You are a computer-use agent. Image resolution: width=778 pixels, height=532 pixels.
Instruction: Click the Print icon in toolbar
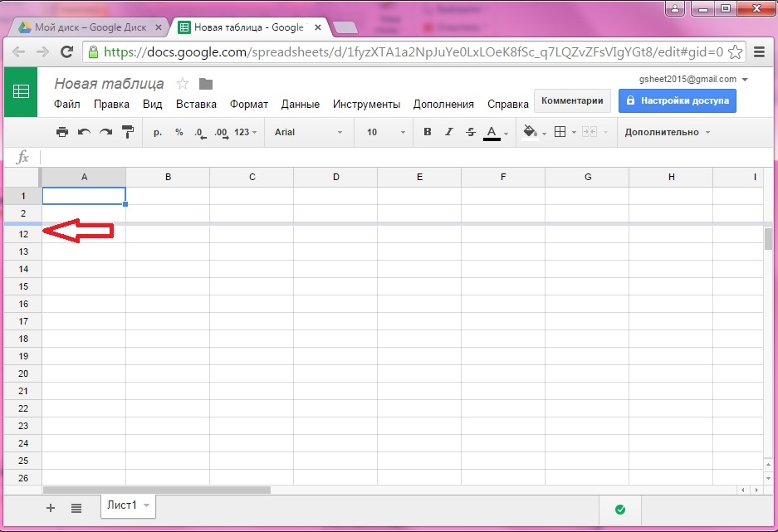[62, 132]
